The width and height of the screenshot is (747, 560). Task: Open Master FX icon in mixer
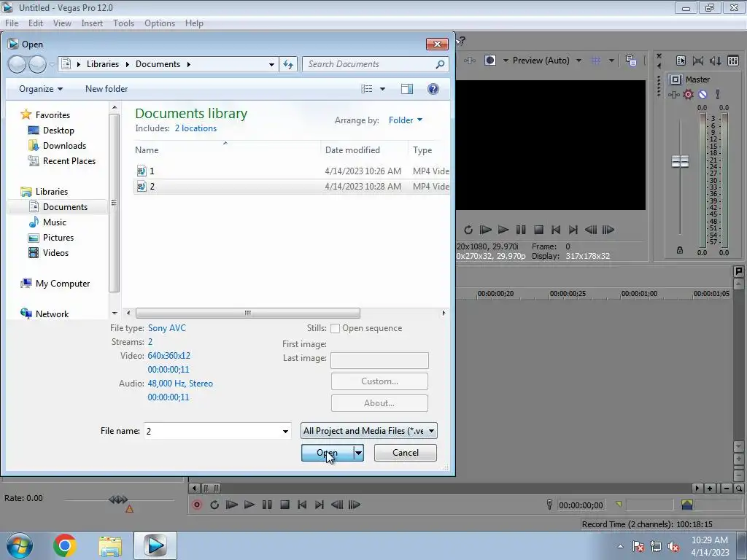[673, 95]
